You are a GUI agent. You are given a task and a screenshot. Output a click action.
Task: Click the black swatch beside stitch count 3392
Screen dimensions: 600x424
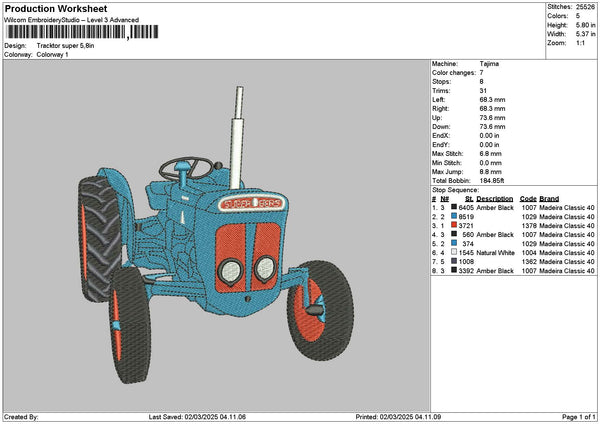click(x=454, y=270)
